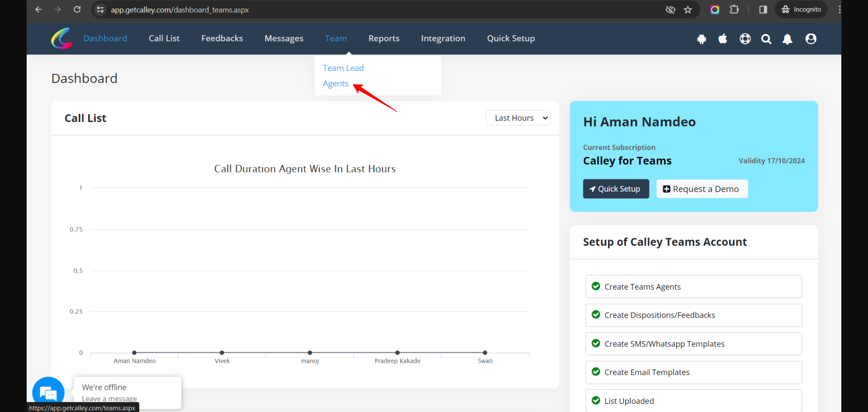Click the address bar URL
This screenshot has height=412, width=868.
pos(180,9)
